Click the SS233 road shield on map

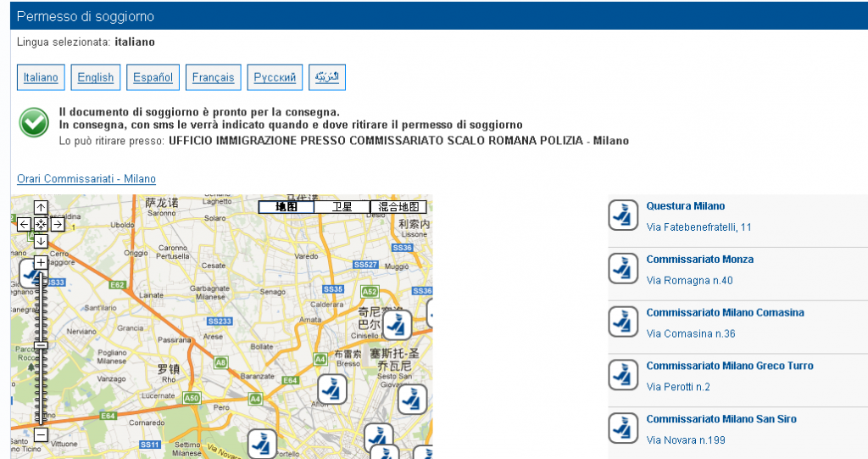point(220,321)
